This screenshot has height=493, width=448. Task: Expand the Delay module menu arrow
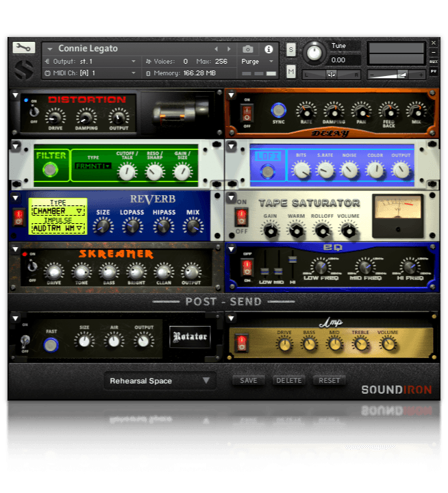(x=232, y=94)
